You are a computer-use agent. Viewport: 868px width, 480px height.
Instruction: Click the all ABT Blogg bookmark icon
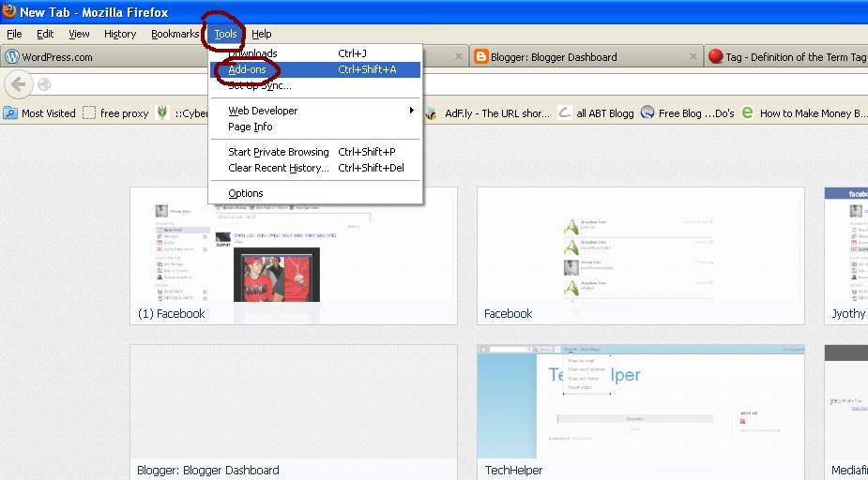pyautogui.click(x=565, y=113)
